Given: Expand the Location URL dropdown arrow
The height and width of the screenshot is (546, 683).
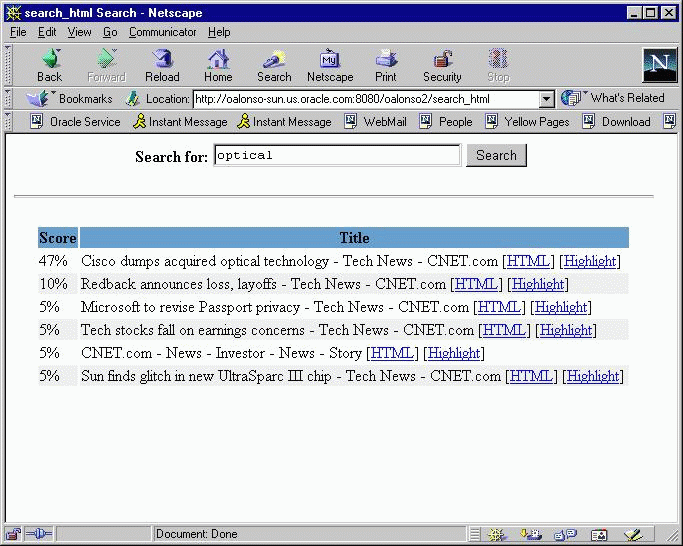Looking at the screenshot, I should click(x=546, y=99).
